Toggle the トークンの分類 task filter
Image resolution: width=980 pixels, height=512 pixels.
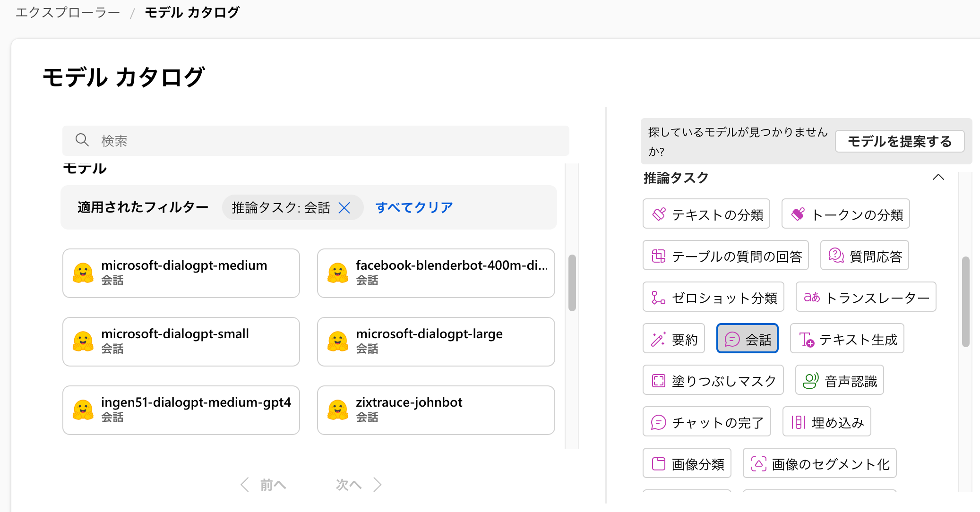point(845,214)
